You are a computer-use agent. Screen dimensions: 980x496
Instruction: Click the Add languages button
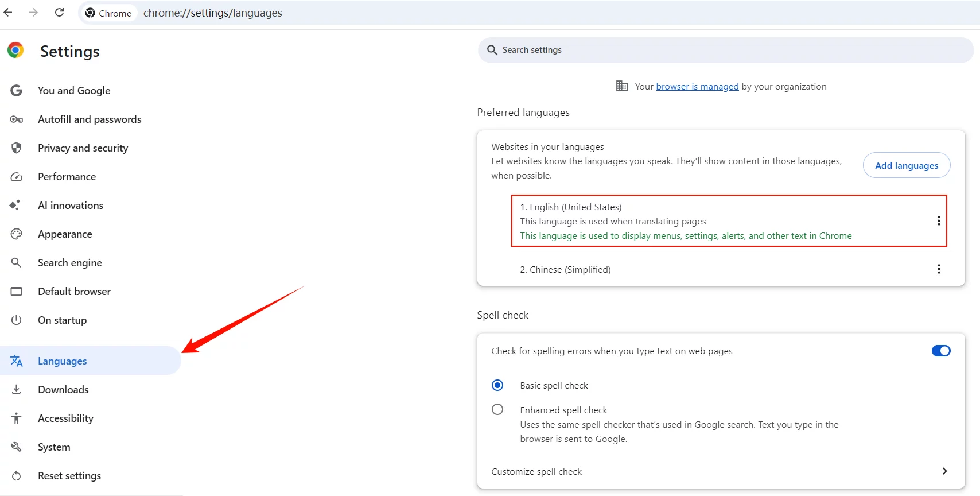tap(906, 165)
